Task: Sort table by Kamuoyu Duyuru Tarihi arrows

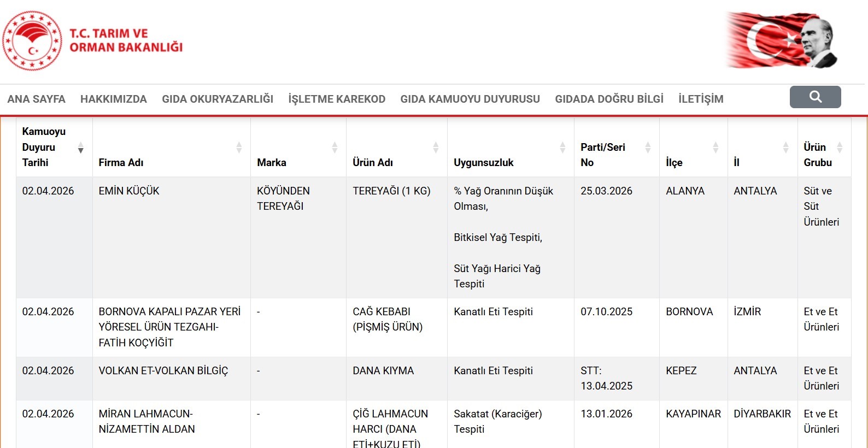Action: pyautogui.click(x=80, y=148)
